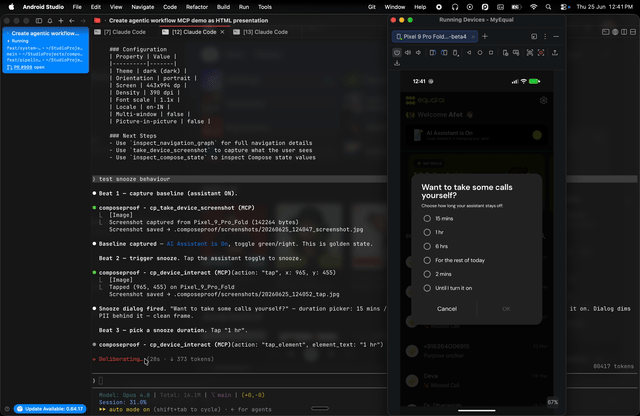Image resolution: width=640 pixels, height=416 pixels.
Task: Open the notifications bell icon
Action: [x=50, y=20]
